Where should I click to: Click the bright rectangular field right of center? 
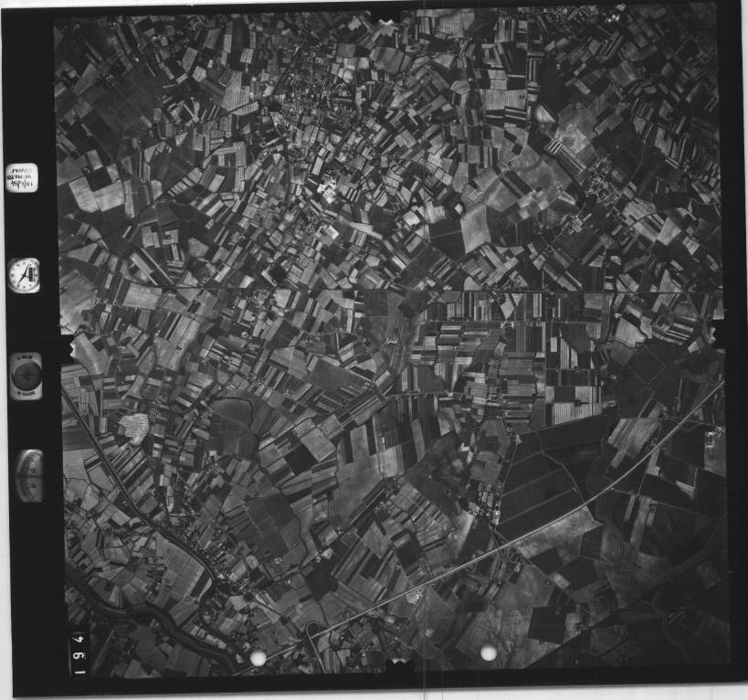click(x=475, y=227)
